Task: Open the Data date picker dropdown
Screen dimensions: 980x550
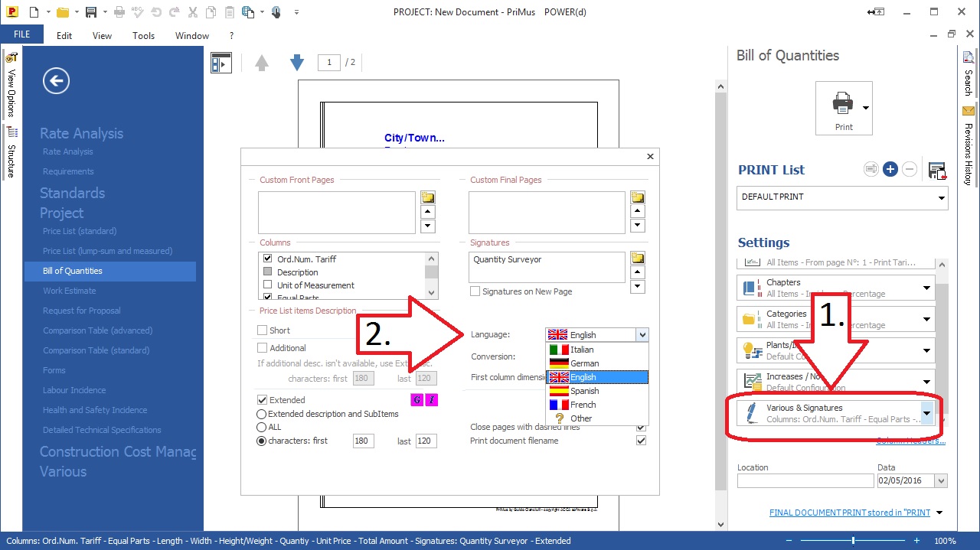Action: 941,480
